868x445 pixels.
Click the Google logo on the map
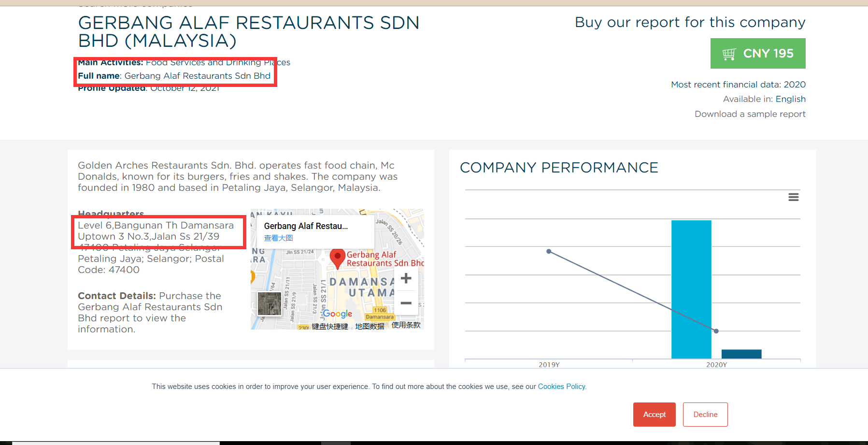[337, 314]
